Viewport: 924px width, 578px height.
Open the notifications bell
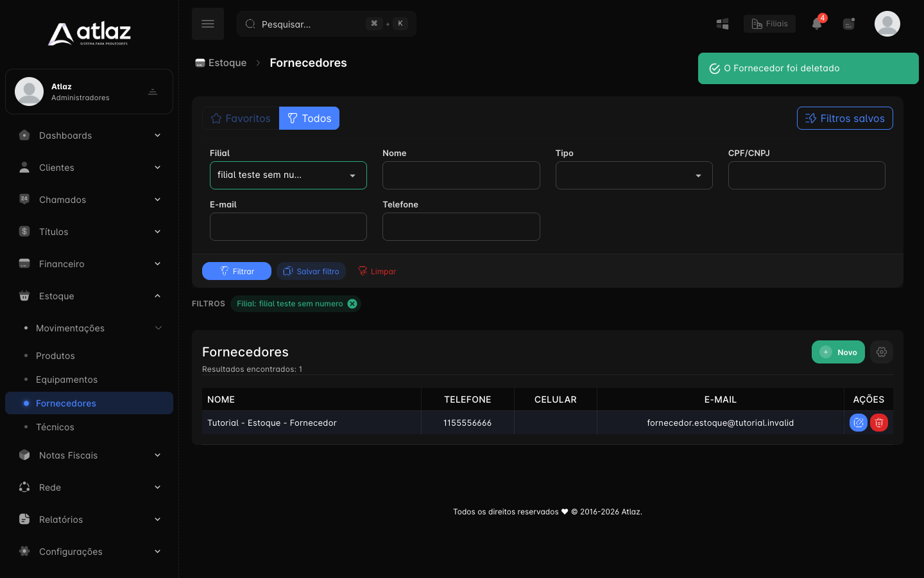coord(817,24)
